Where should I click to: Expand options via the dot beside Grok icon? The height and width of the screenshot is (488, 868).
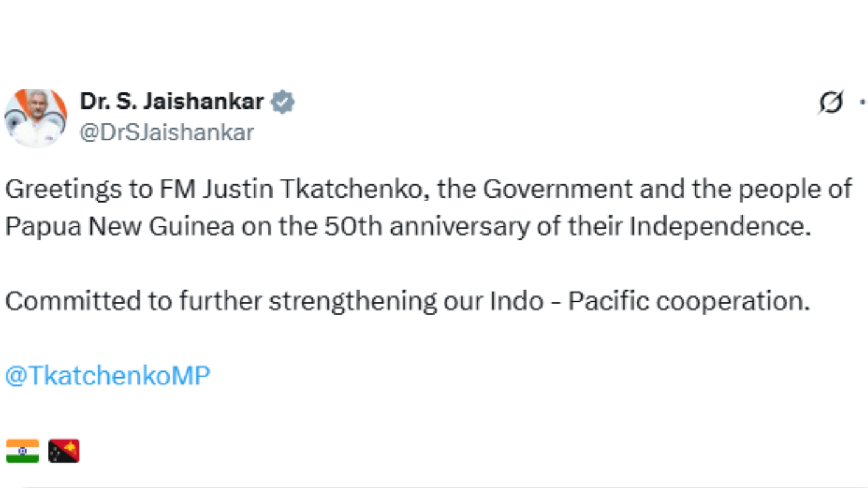tap(862, 100)
